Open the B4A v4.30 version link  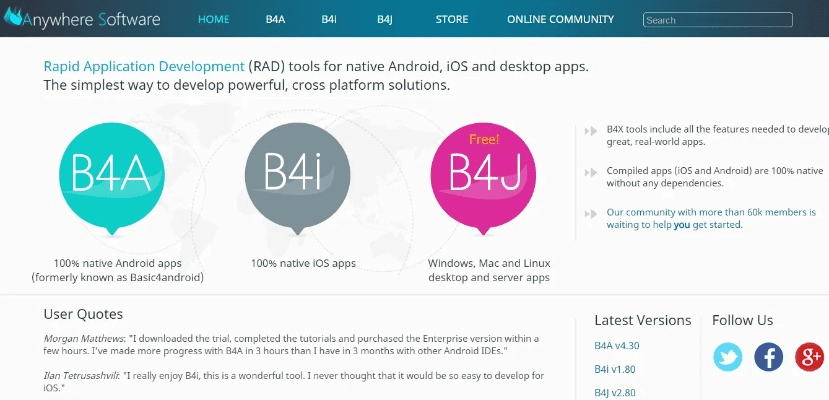[x=617, y=346]
